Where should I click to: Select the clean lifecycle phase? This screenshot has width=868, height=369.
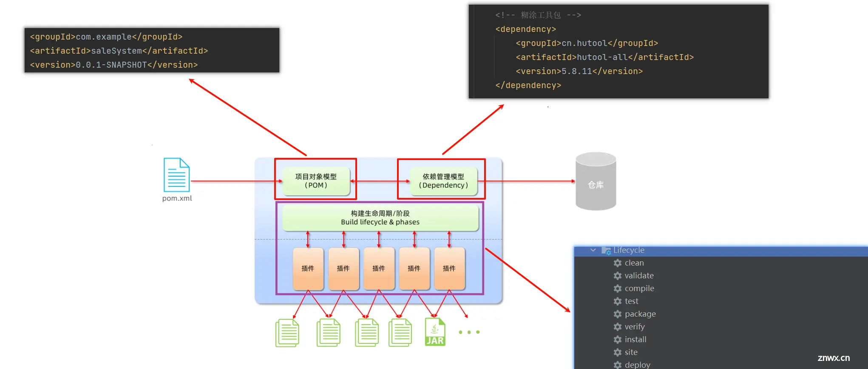pos(634,263)
